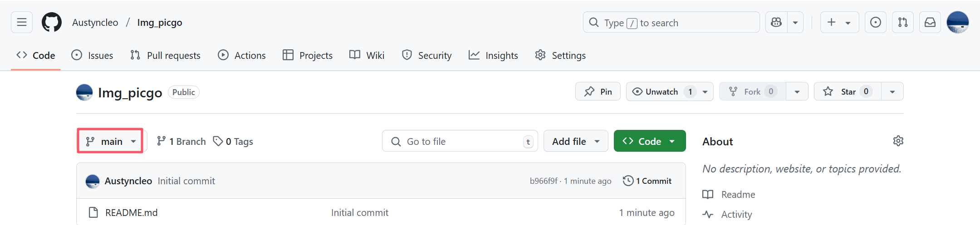
Task: Open the README.md file
Action: click(131, 212)
